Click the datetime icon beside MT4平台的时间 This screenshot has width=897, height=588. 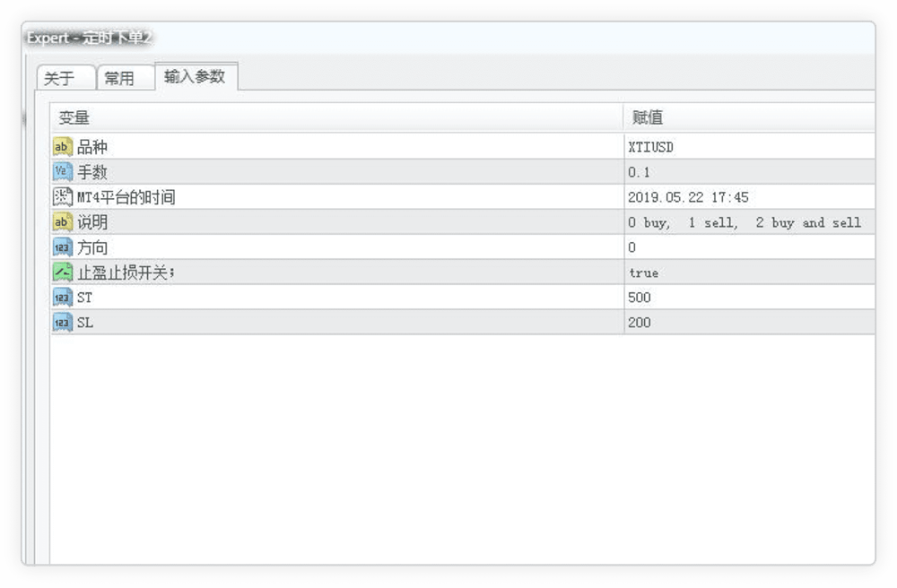[x=62, y=196]
